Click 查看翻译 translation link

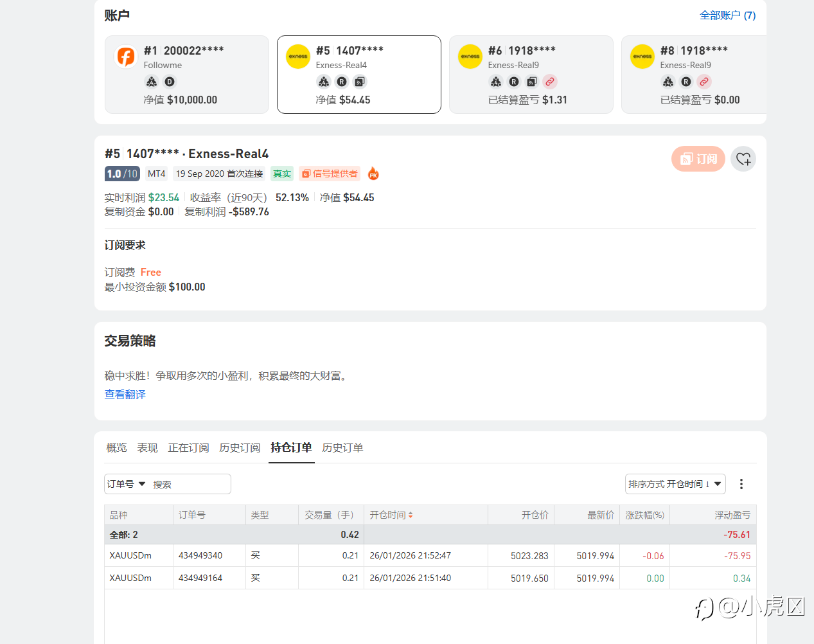tap(125, 394)
